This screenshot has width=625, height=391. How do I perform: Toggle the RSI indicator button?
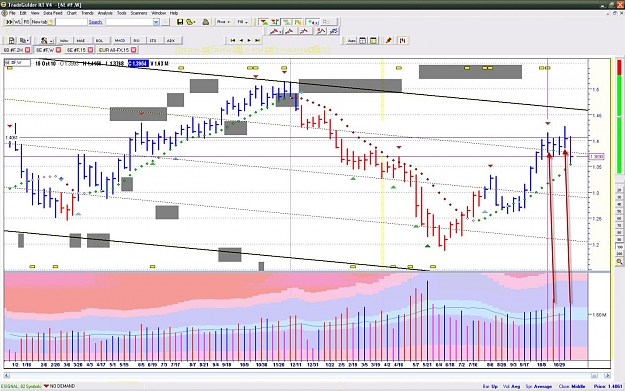pos(137,41)
